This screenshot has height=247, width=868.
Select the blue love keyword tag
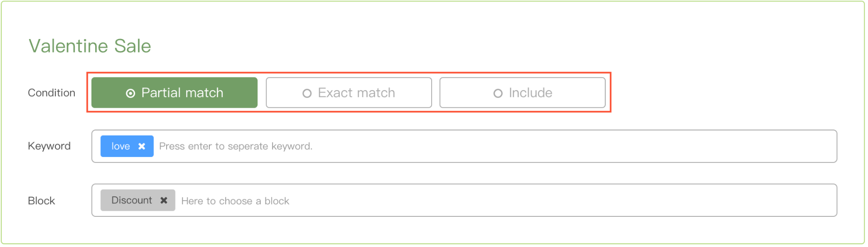120,146
